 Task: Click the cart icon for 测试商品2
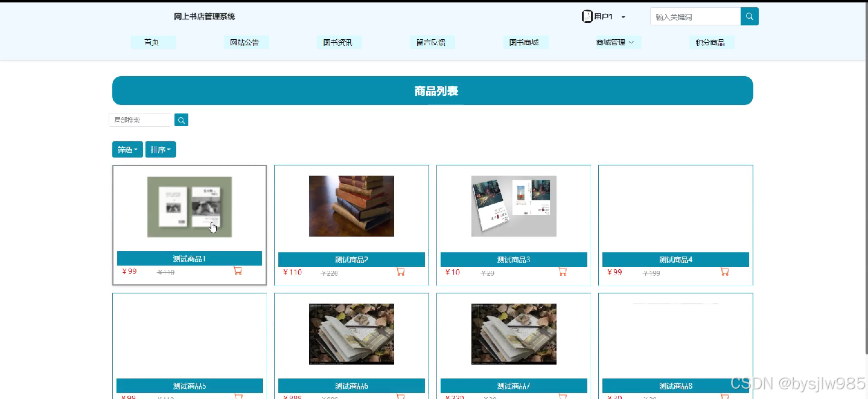tap(400, 272)
